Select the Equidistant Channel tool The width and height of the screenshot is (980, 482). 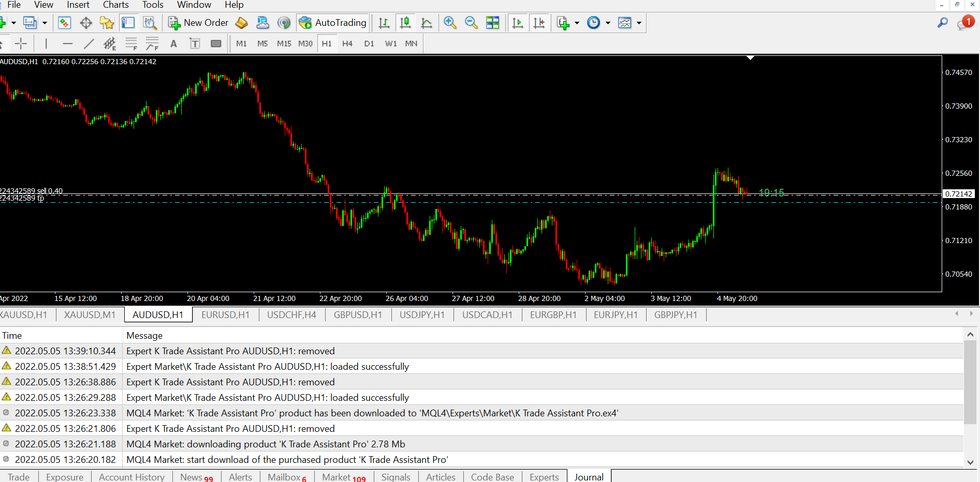(110, 44)
